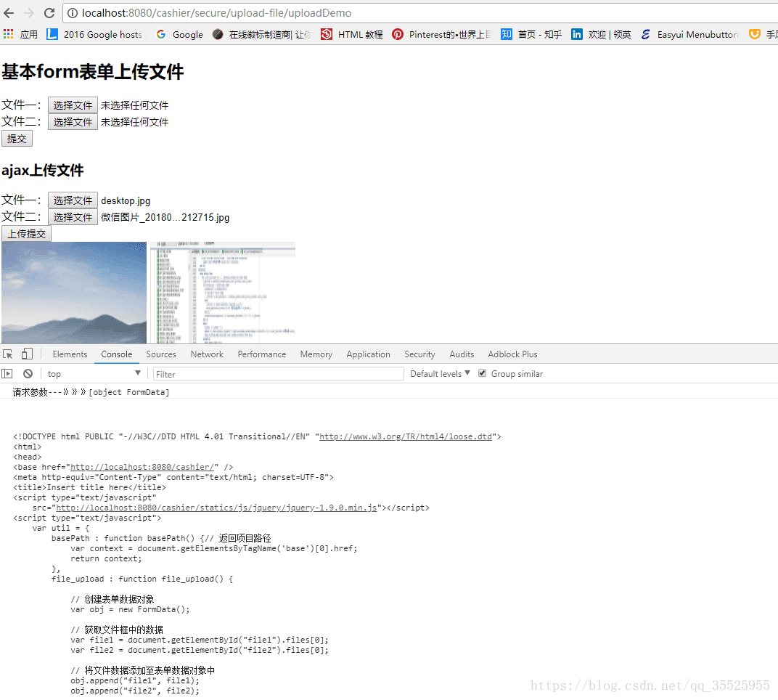Click the 'var obj = new FormData();' line
The width and height of the screenshot is (778, 700).
pyautogui.click(x=130, y=609)
